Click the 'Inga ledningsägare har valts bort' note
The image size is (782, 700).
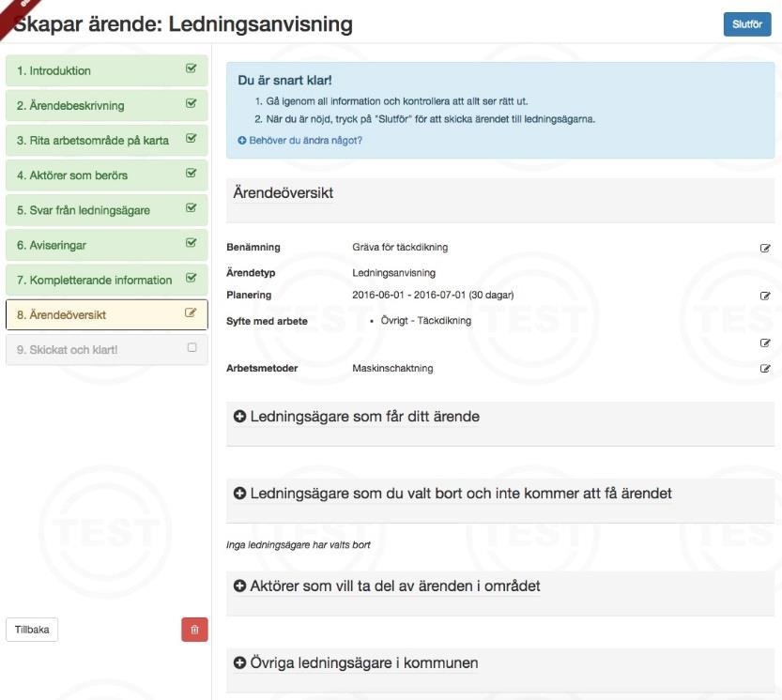coord(299,545)
